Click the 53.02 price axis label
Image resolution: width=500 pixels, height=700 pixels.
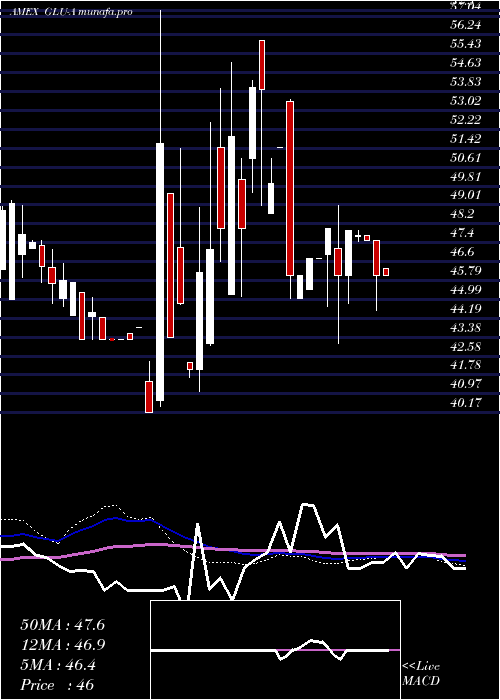[x=465, y=101]
